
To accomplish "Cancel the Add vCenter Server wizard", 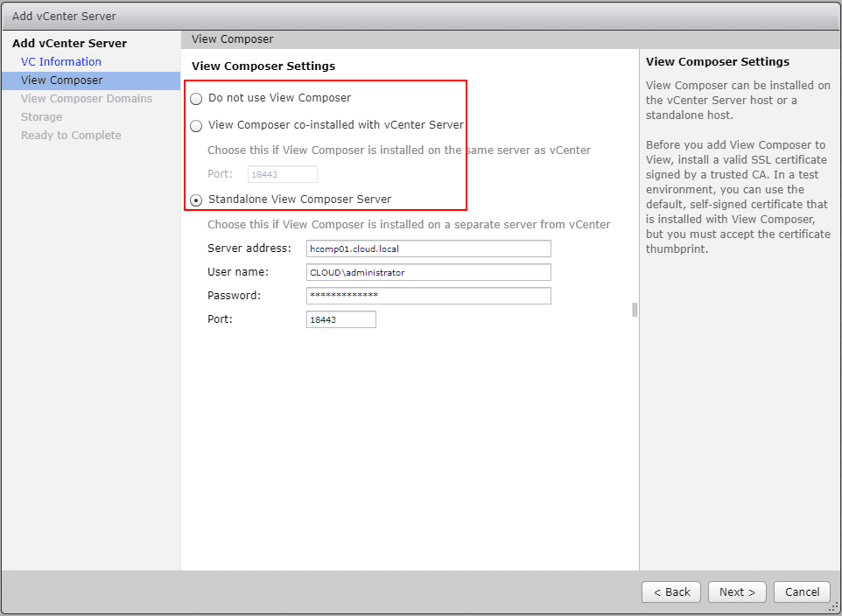I will (x=801, y=591).
